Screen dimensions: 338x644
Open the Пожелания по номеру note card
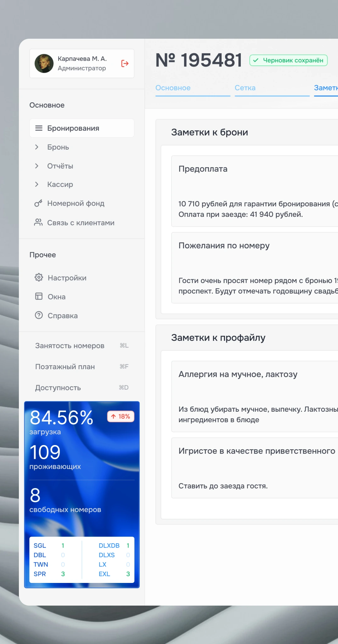255,268
